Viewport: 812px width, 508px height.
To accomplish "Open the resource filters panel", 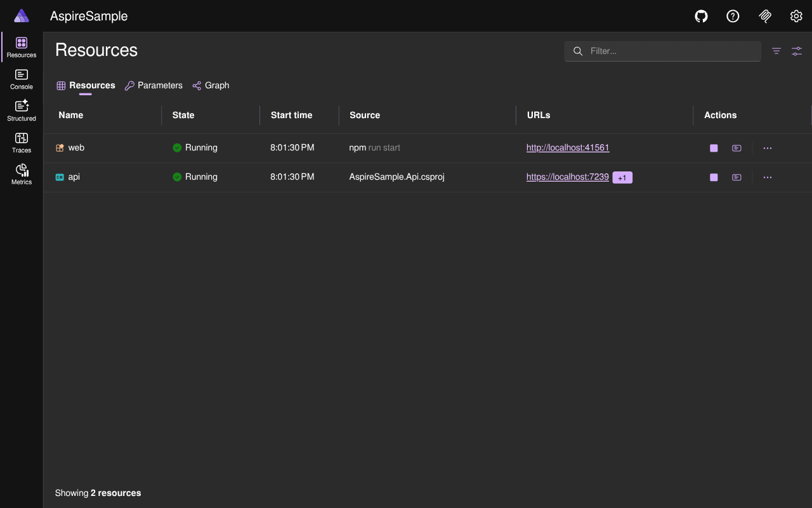I will (776, 51).
